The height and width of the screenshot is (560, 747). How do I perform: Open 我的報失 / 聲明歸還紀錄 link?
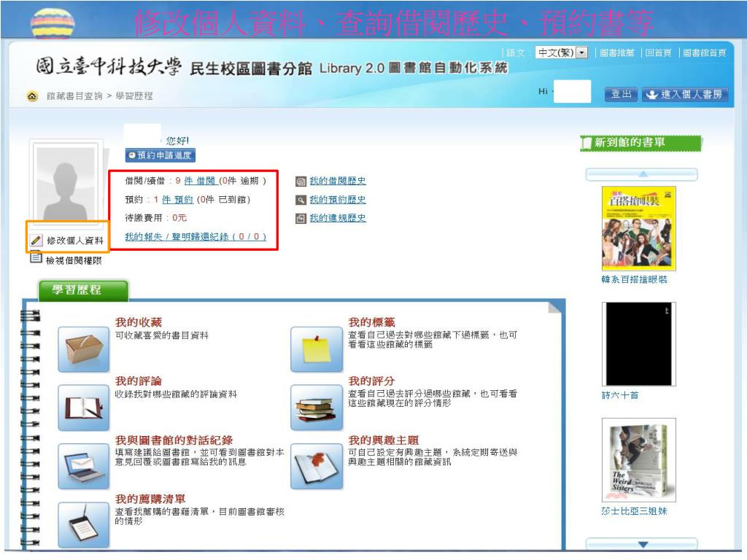click(196, 237)
